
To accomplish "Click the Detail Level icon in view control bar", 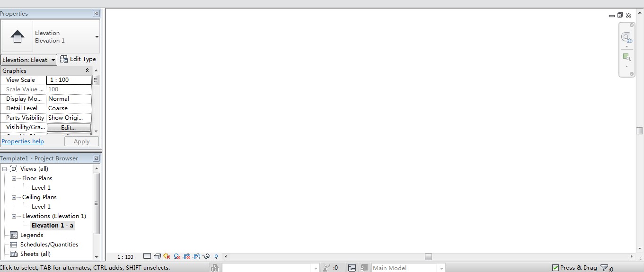I will pyautogui.click(x=147, y=256).
